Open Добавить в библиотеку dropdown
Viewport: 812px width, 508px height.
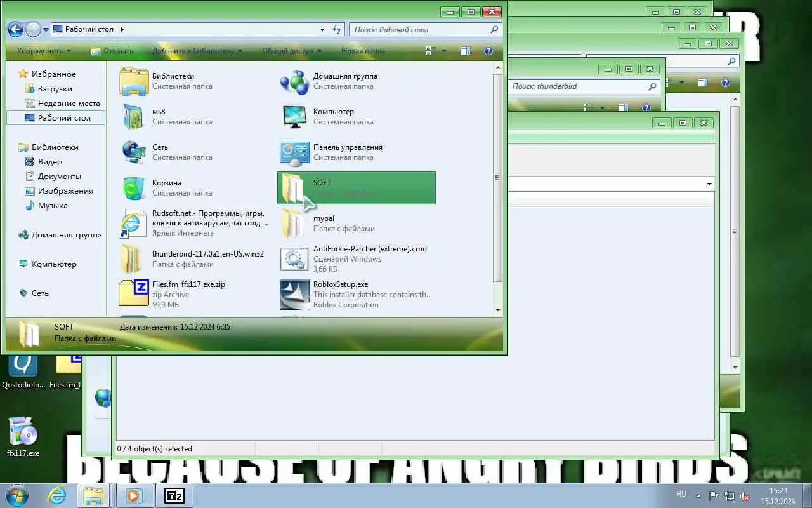click(x=197, y=51)
